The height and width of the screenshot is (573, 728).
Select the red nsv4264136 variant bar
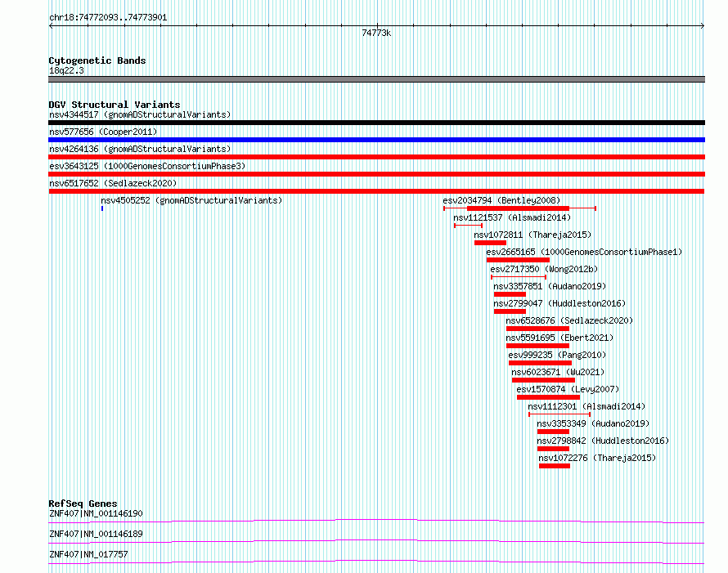(376, 157)
